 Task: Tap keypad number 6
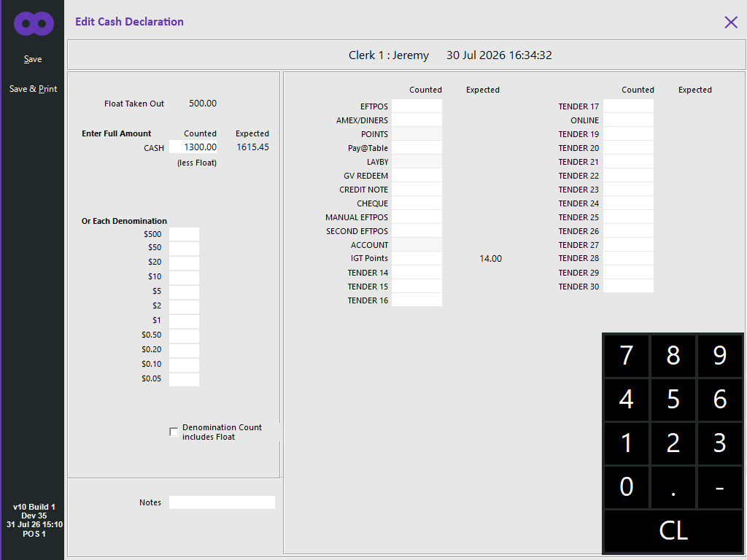pyautogui.click(x=720, y=399)
